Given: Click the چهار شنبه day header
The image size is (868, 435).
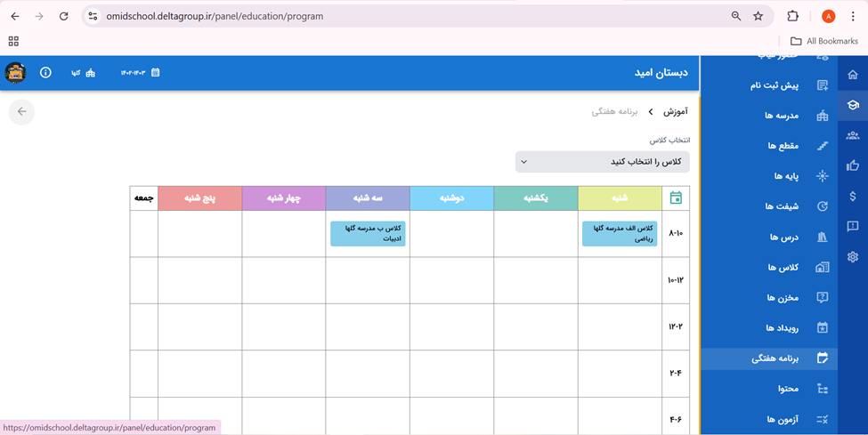Looking at the screenshot, I should [x=283, y=198].
